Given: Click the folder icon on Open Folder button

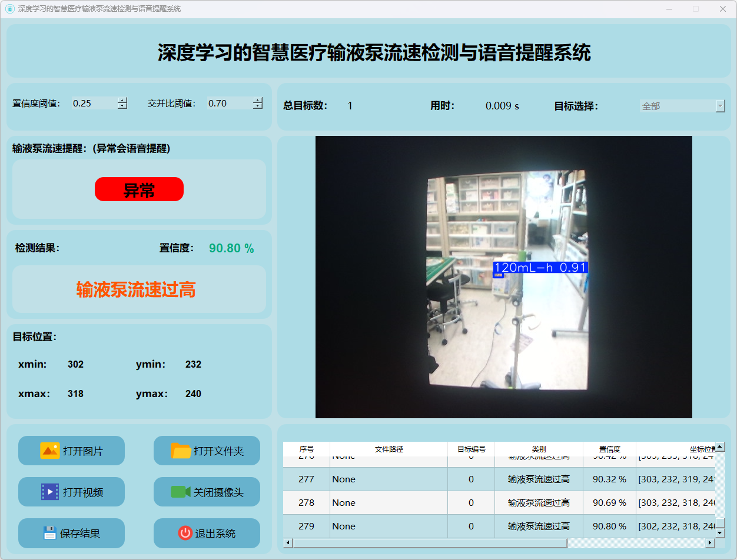Looking at the screenshot, I should pos(181,451).
